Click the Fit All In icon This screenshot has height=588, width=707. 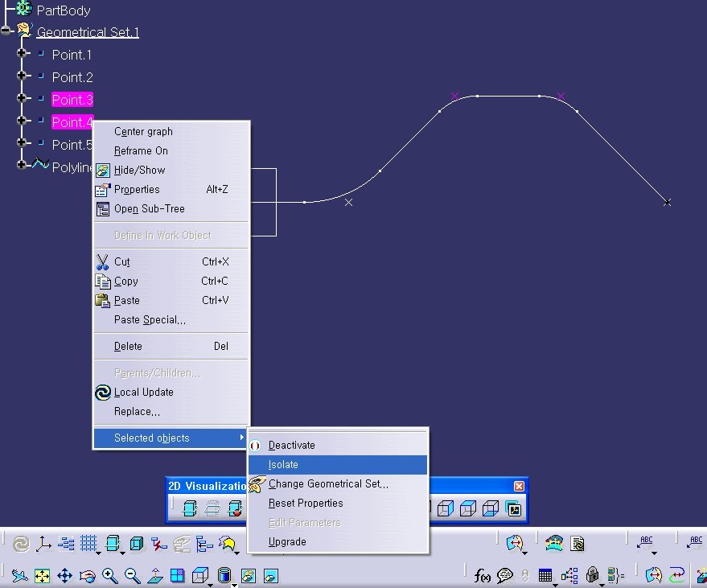(42, 576)
